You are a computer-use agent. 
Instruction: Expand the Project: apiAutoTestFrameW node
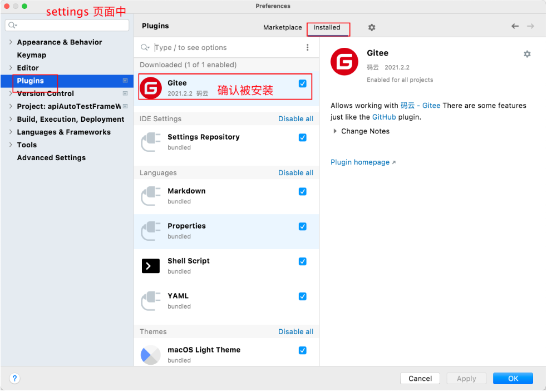click(x=11, y=106)
